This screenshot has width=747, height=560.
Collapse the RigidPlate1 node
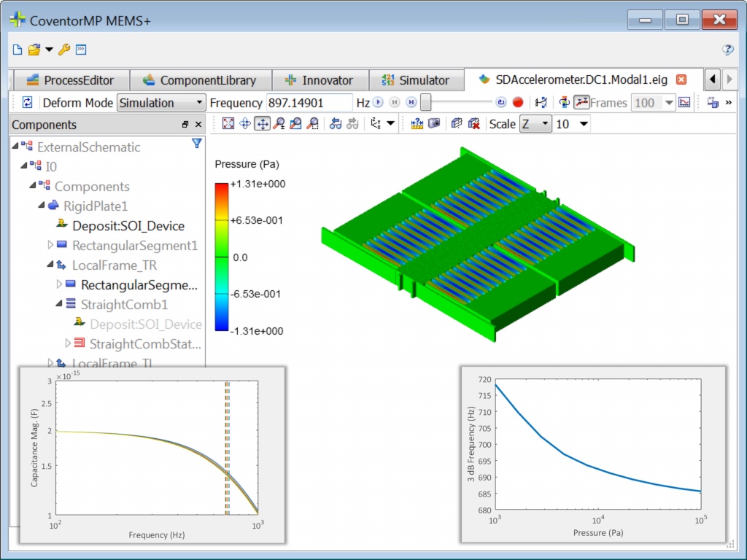coord(42,205)
